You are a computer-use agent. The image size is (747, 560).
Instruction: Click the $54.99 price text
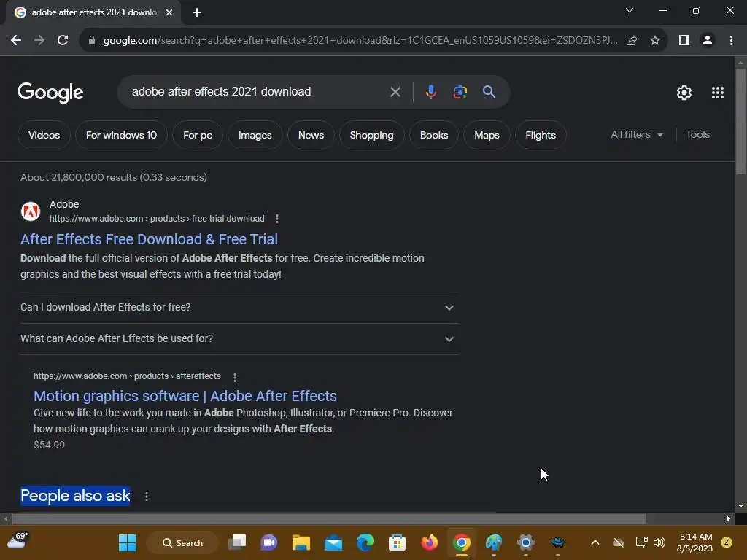(x=49, y=445)
